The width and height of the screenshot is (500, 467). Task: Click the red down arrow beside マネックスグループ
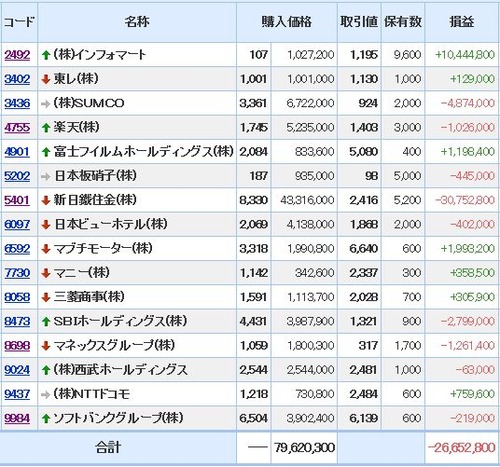tap(46, 346)
